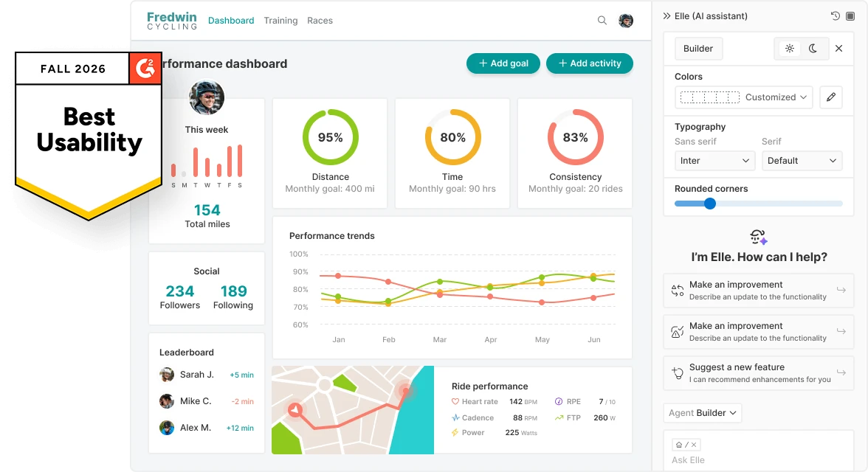Image resolution: width=868 pixels, height=472 pixels.
Task: Expand the Agent Builder dropdown
Action: click(x=703, y=413)
